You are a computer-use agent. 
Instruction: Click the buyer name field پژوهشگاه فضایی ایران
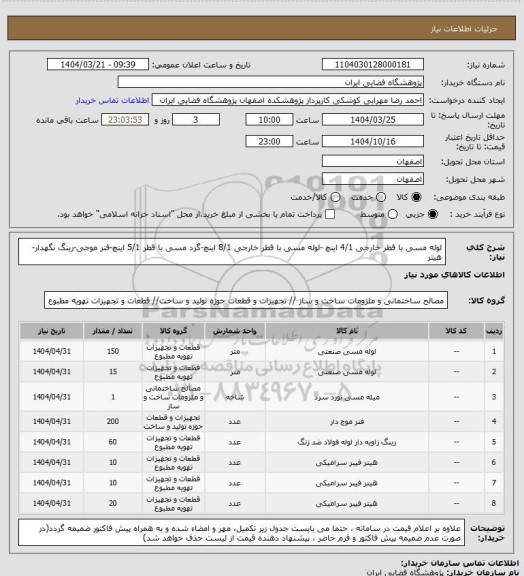click(270, 82)
